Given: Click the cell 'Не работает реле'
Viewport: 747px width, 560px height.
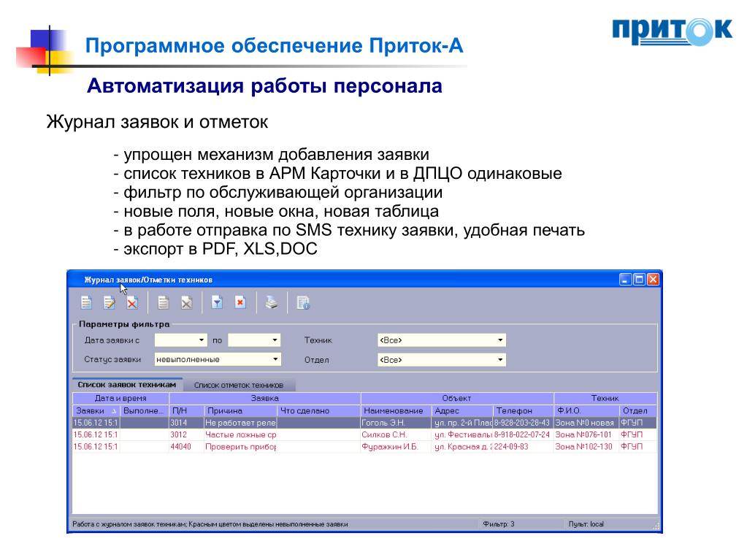Looking at the screenshot, I should tap(240, 423).
